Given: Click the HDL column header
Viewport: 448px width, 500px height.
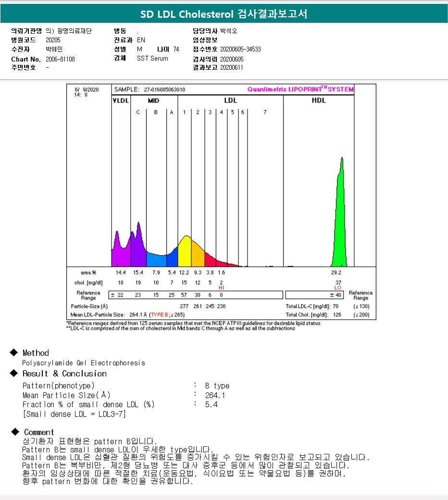Looking at the screenshot, I should coord(319,100).
